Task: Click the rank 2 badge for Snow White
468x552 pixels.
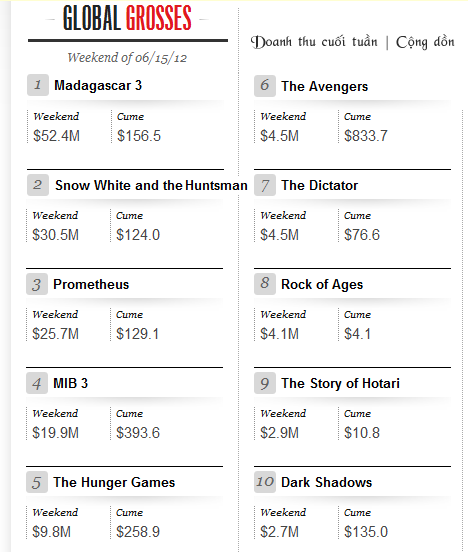Action: (x=38, y=185)
